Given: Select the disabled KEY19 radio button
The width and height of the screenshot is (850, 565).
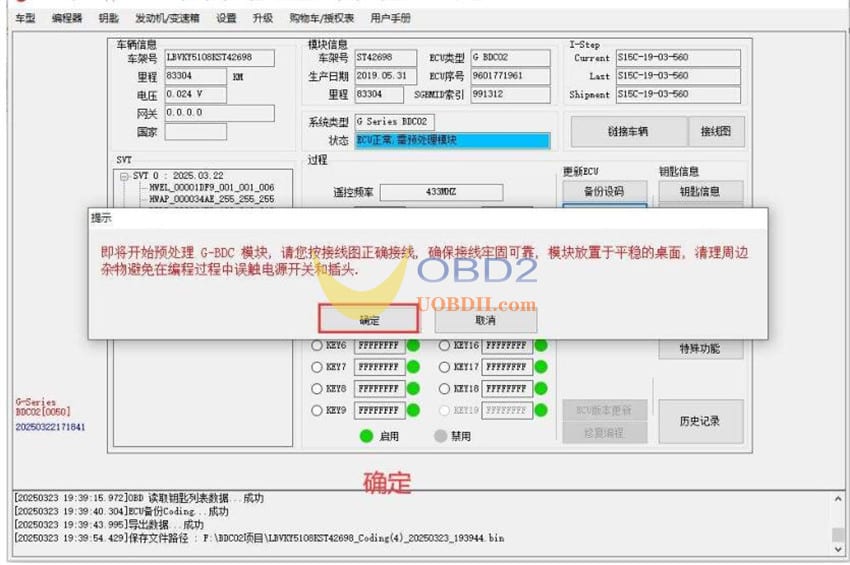Looking at the screenshot, I should 445,410.
